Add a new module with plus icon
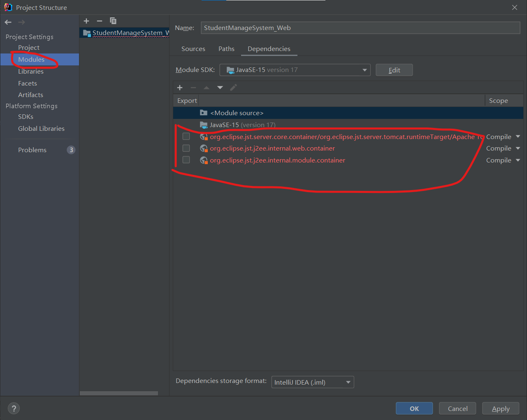Image resolution: width=527 pixels, height=420 pixels. click(x=86, y=21)
